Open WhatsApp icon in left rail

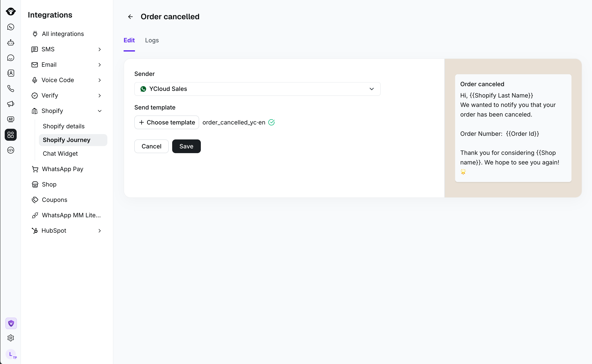(x=11, y=27)
